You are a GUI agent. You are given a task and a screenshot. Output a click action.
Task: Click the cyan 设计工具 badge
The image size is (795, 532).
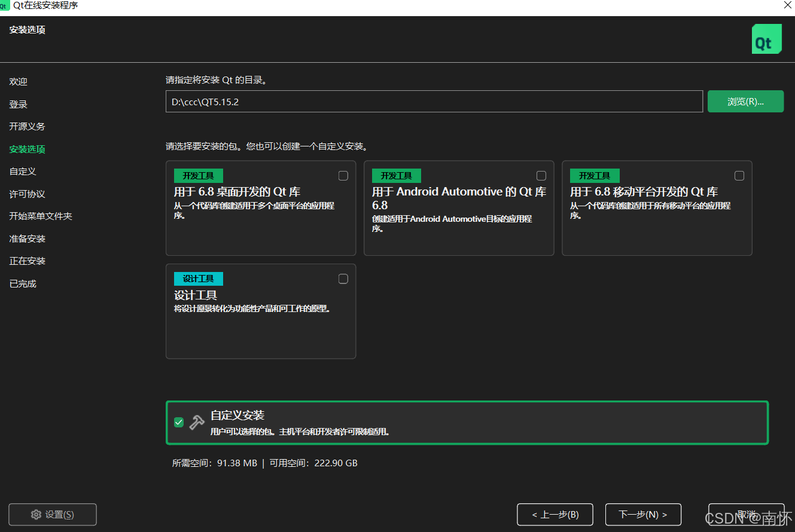[199, 279]
